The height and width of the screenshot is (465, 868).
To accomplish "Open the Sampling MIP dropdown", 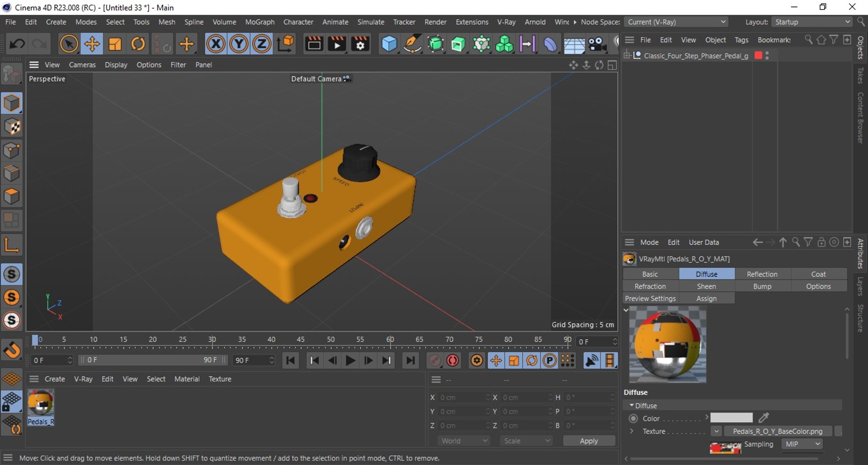I will [x=802, y=444].
